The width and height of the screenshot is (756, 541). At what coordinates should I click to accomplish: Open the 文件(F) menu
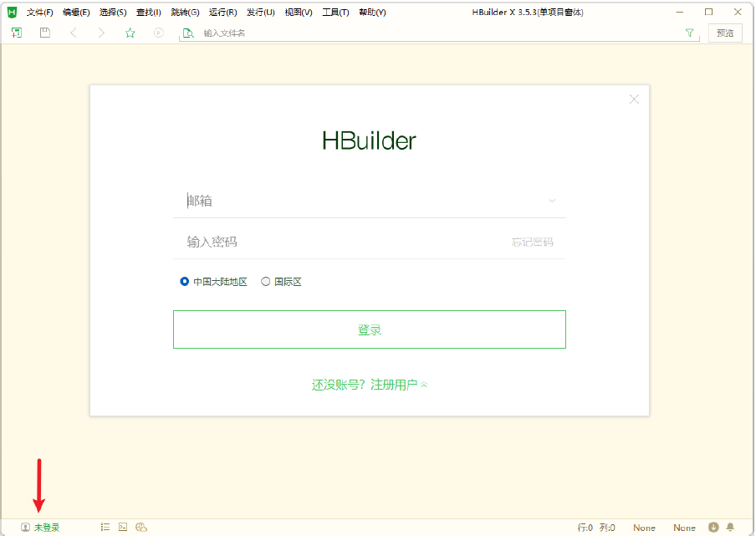click(39, 12)
